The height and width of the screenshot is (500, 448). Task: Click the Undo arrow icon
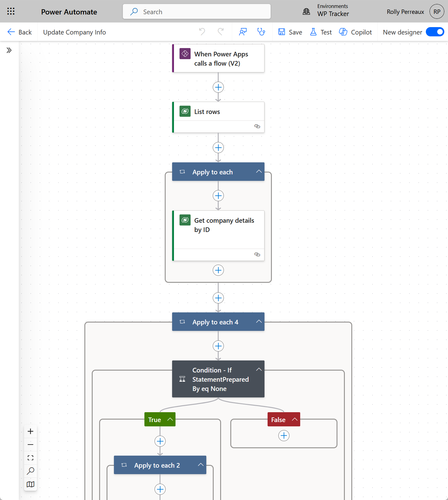(202, 32)
